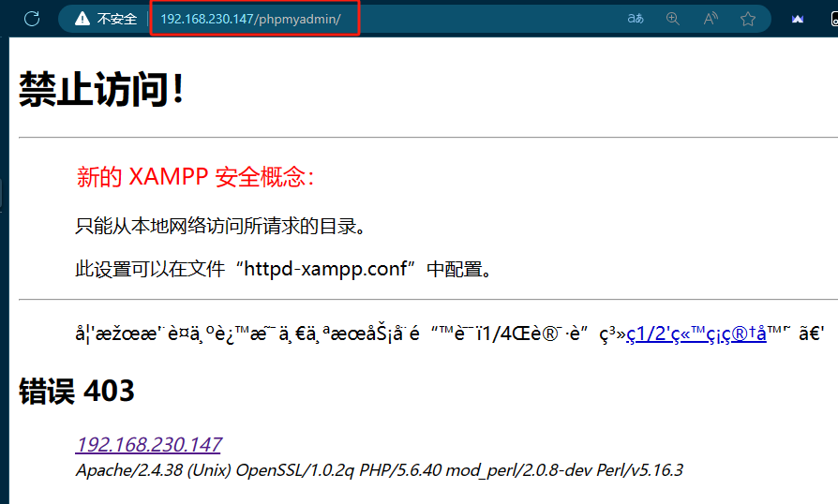Activate the read aloud icon
The image size is (838, 504).
tap(711, 19)
